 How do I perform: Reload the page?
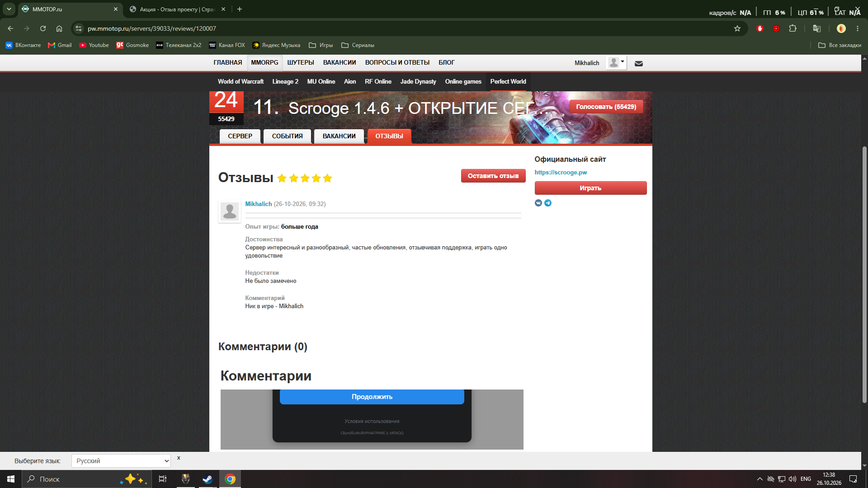pyautogui.click(x=43, y=28)
